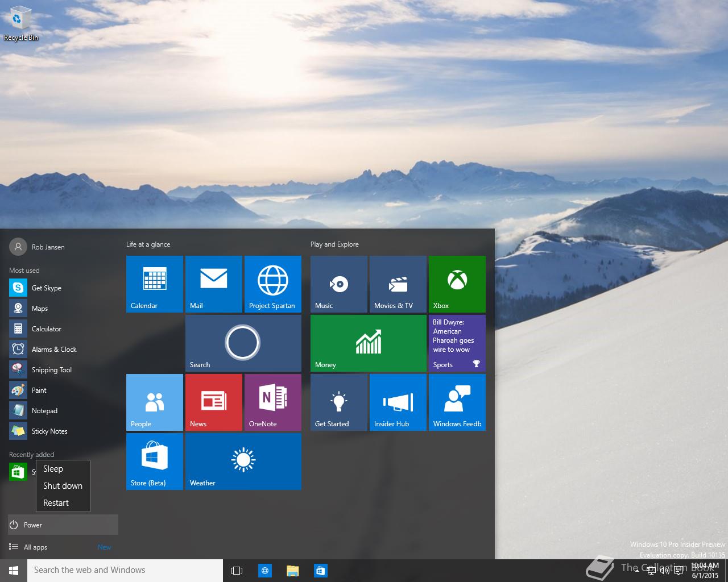Open the volume control in system tray
Image resolution: width=728 pixels, height=582 pixels.
pos(664,571)
